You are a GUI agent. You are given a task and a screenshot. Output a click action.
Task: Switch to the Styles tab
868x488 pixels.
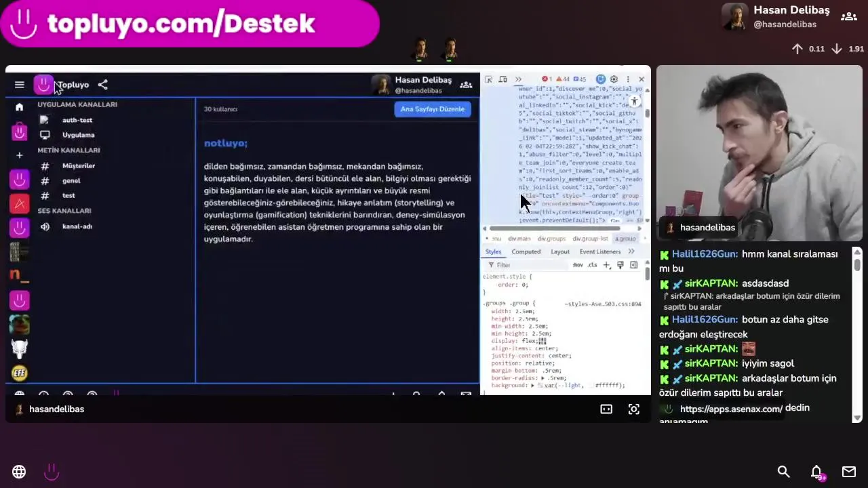493,251
